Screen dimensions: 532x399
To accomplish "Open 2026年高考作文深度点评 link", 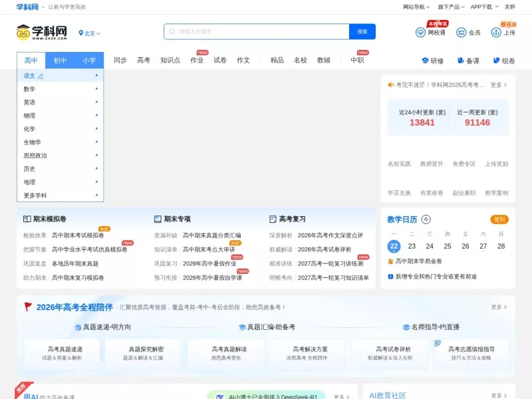I will pyautogui.click(x=331, y=235).
